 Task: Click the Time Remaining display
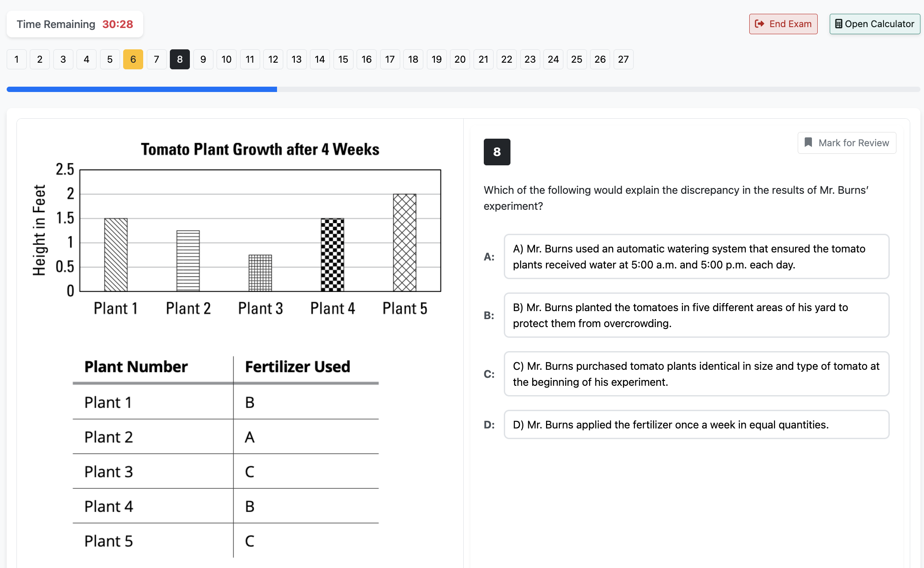tap(75, 24)
